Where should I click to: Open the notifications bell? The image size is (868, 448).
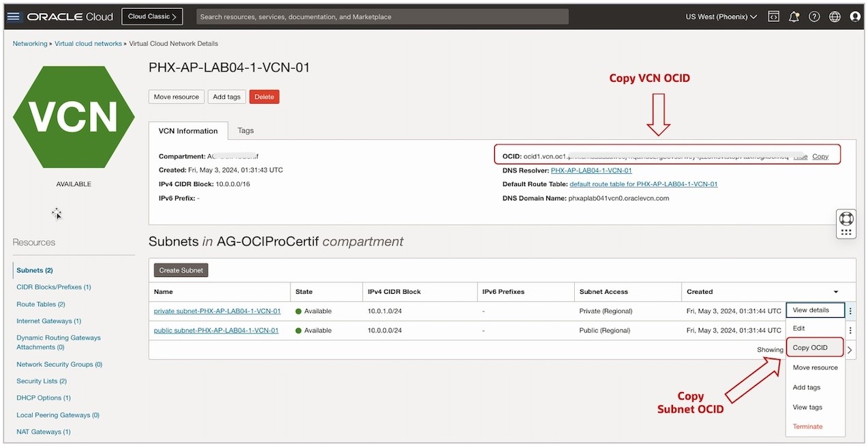click(794, 16)
